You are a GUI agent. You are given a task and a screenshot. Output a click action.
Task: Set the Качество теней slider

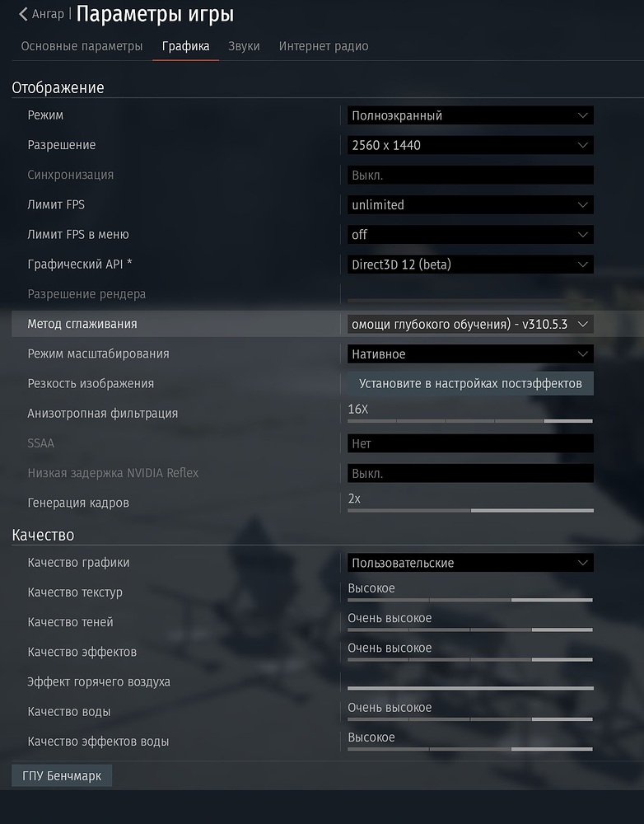click(x=469, y=630)
